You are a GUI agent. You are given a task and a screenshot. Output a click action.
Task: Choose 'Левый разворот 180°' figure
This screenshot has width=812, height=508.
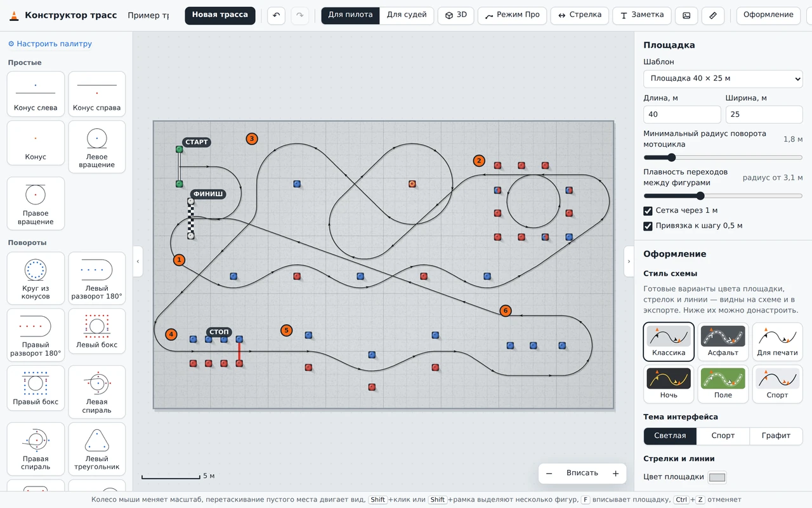click(x=97, y=278)
